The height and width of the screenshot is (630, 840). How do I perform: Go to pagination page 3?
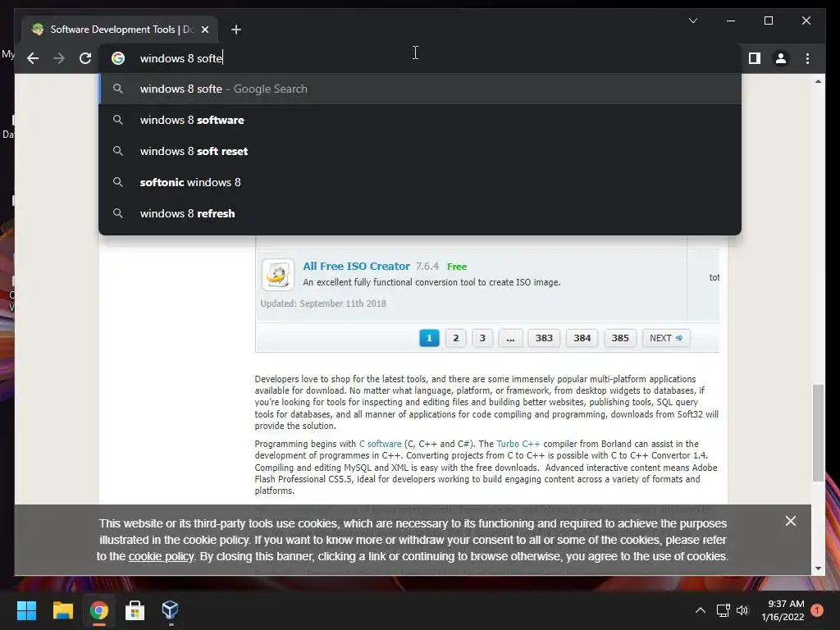tap(482, 338)
